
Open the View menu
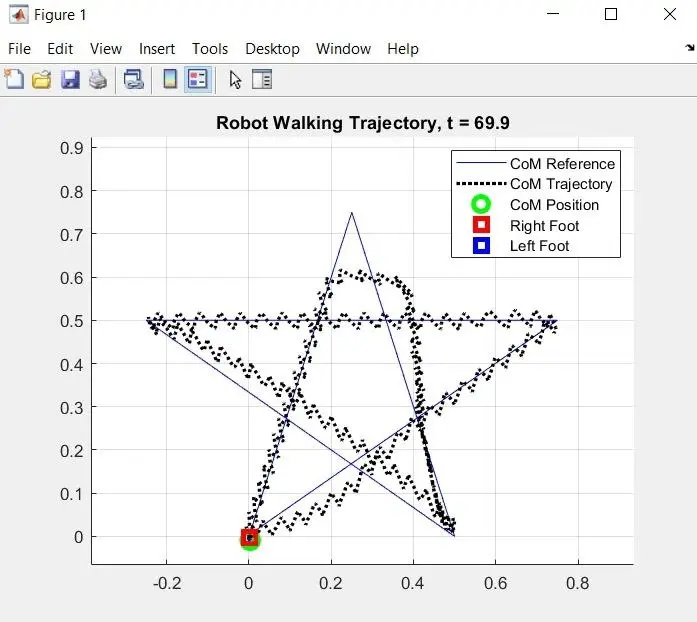click(106, 48)
